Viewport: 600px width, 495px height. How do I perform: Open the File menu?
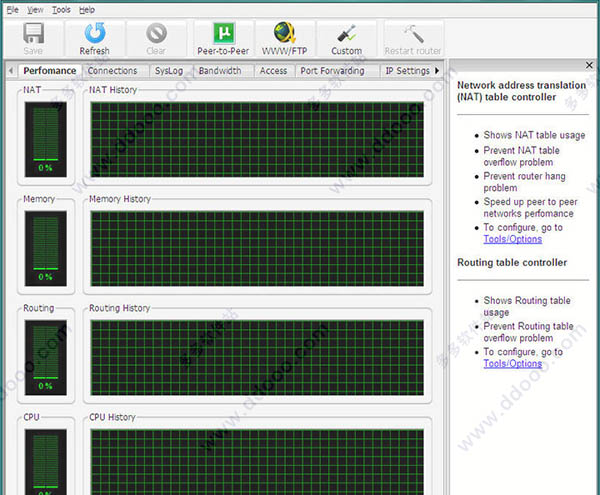pos(13,10)
